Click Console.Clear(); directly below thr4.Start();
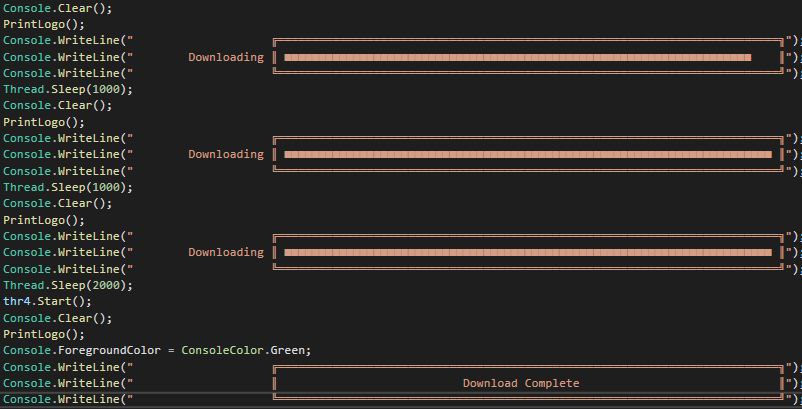This screenshot has width=802, height=409. click(x=58, y=318)
